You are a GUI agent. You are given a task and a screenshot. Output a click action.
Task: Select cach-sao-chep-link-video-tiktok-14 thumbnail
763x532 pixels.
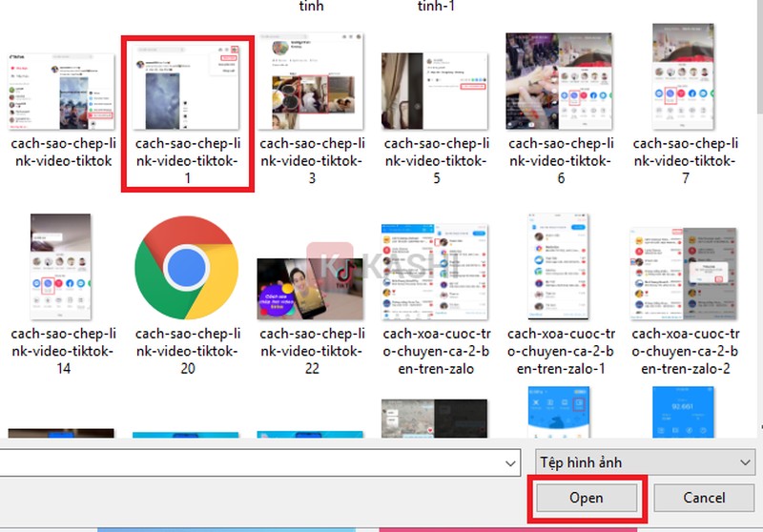point(61,267)
